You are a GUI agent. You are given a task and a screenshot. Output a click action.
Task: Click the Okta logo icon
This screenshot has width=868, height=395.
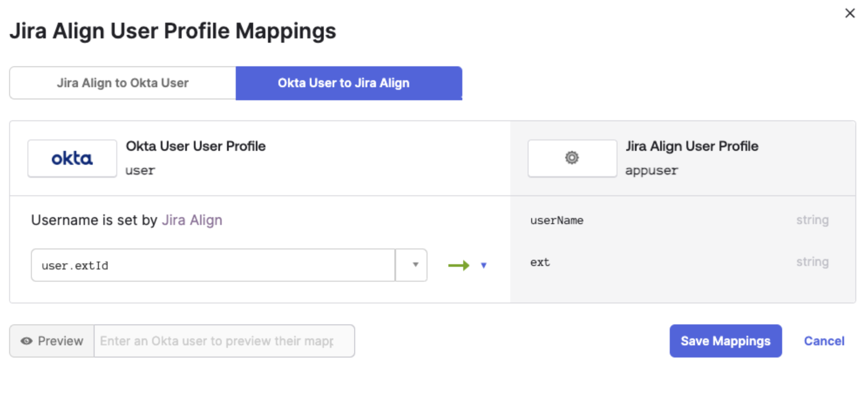(72, 159)
